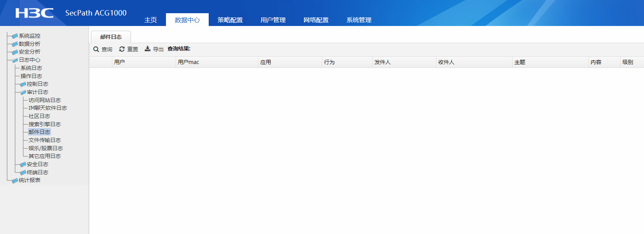Open 访问网站日志 in sidebar
The width and height of the screenshot is (644, 234).
tap(45, 100)
